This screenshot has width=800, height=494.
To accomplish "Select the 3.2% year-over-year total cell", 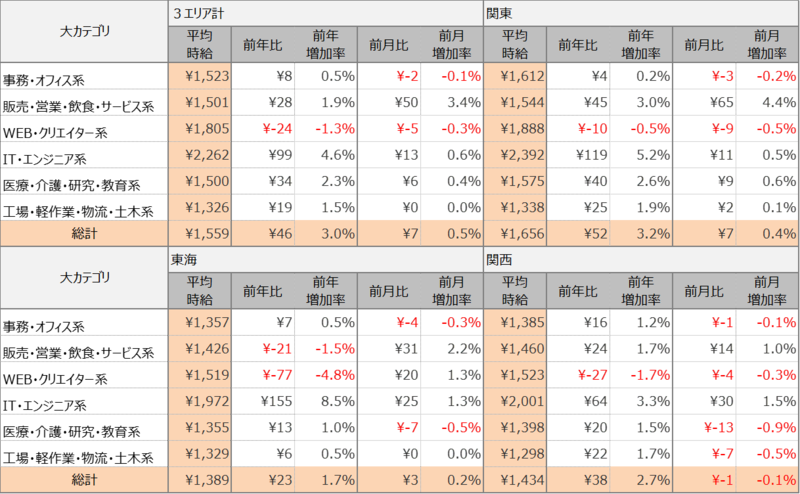I will click(x=641, y=232).
